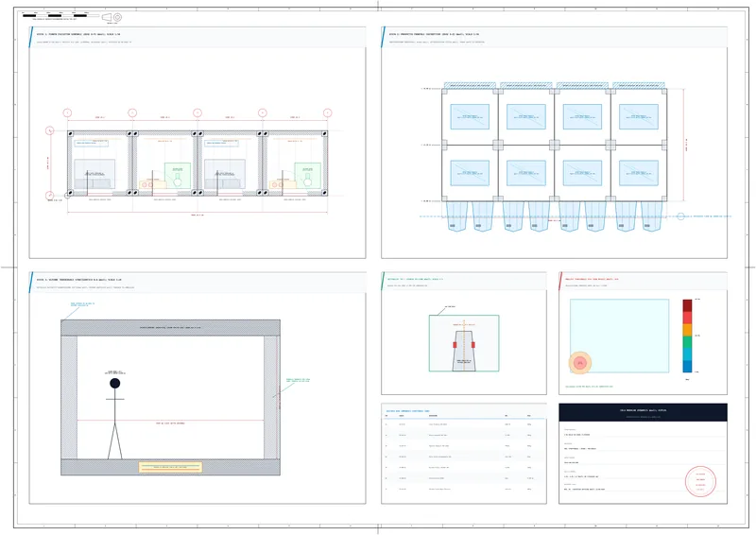Click the blue title of the components table
The width and height of the screenshot is (756, 535).
tap(407, 411)
